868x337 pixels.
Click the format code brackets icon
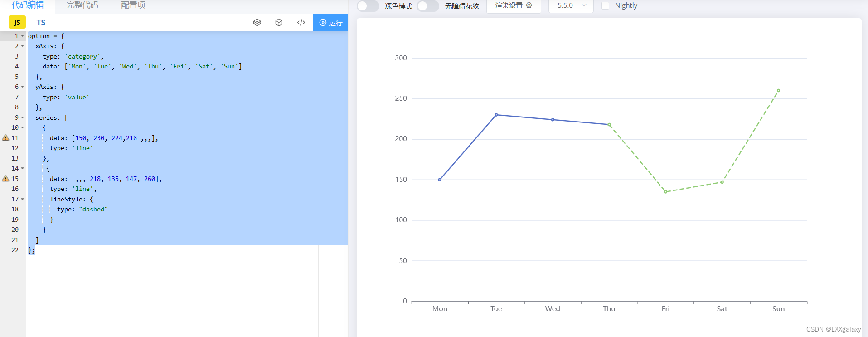pos(301,22)
